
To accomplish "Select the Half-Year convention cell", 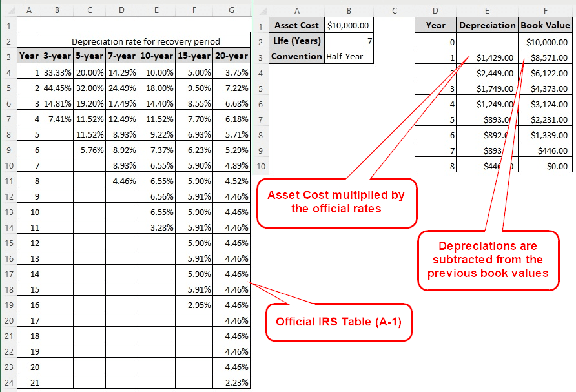I will pyautogui.click(x=349, y=56).
